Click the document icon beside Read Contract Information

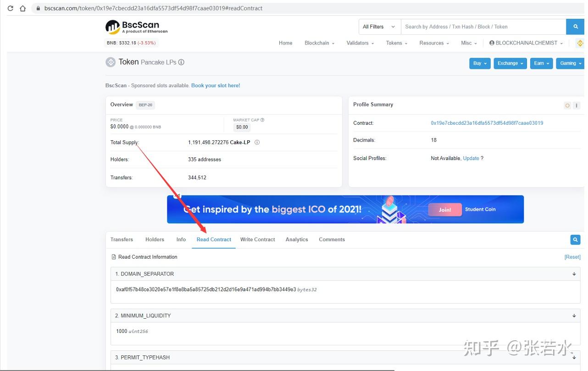coord(114,257)
